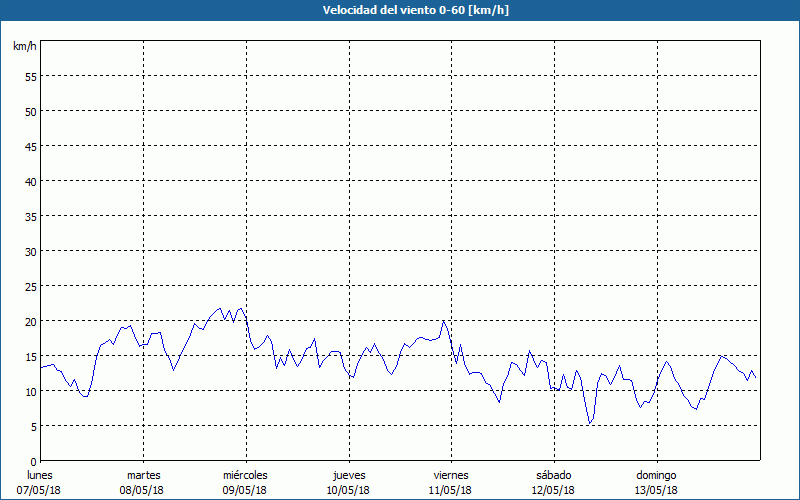Click the y-axis value 20

coord(31,321)
